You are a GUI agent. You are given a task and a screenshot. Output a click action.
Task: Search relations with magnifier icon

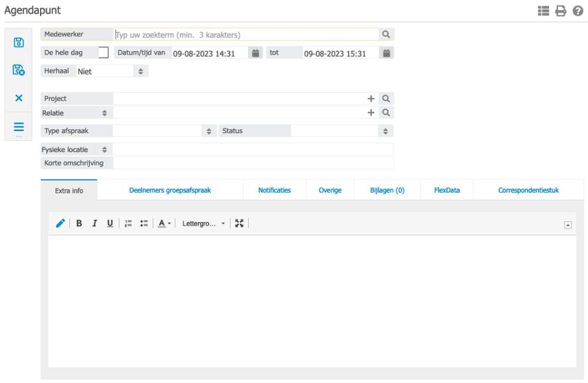point(386,112)
